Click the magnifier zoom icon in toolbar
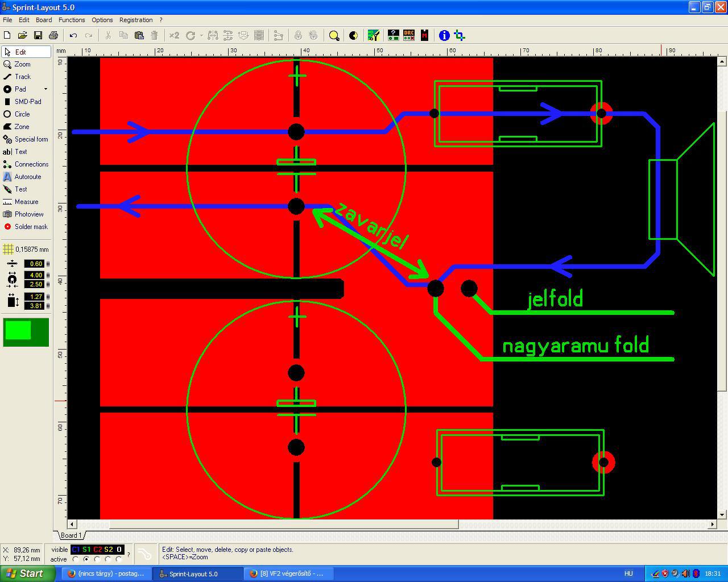728x582 pixels. 334,35
